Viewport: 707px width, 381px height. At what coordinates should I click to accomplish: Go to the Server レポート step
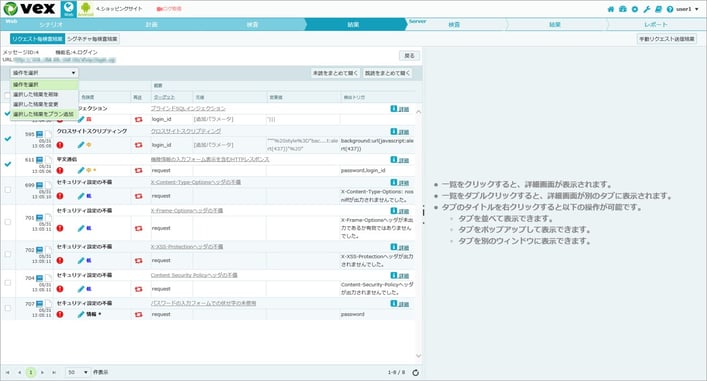[656, 25]
